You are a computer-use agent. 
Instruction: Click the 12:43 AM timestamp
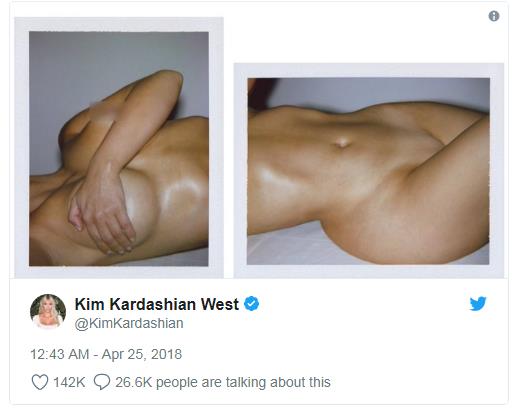pyautogui.click(x=60, y=354)
